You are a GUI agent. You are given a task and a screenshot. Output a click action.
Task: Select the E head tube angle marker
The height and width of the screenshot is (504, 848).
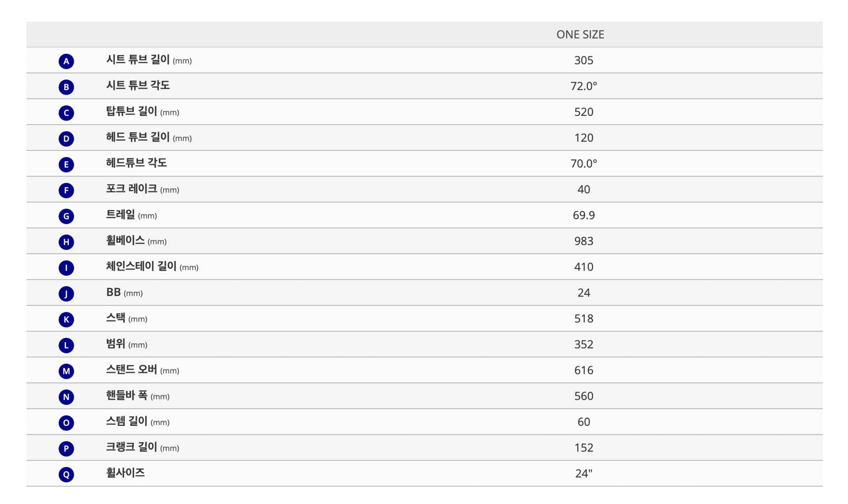[x=66, y=164]
